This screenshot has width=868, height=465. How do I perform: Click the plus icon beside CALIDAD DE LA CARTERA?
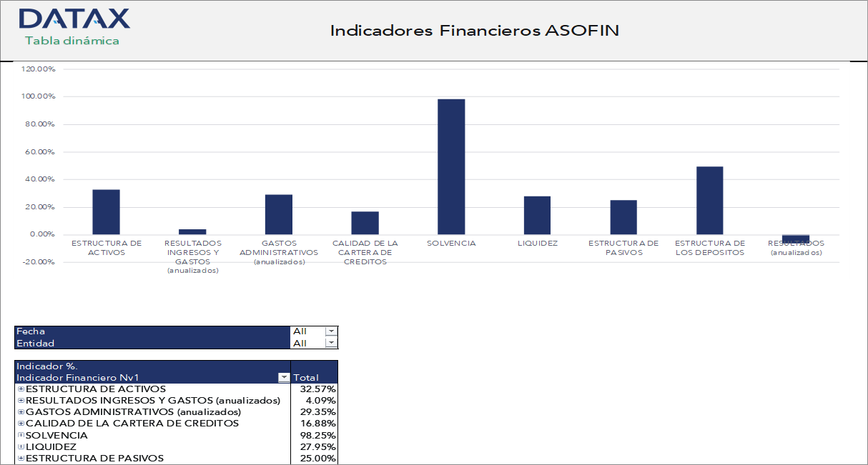pos(20,423)
